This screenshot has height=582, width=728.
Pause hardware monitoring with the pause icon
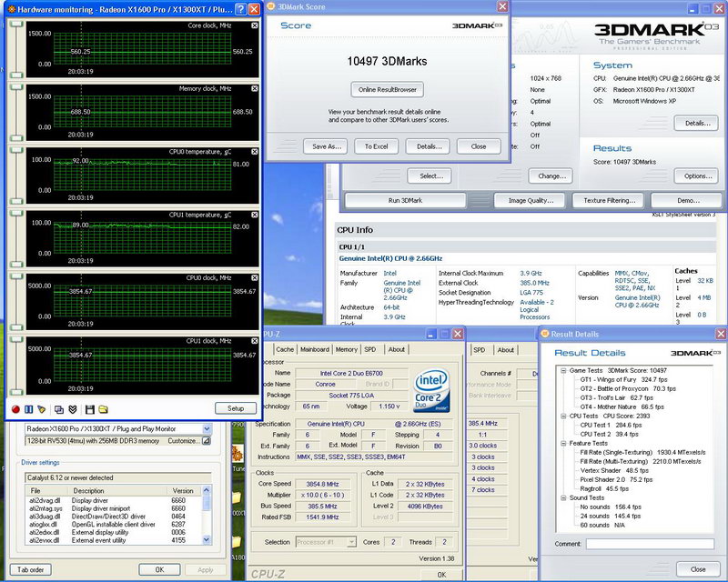(29, 409)
